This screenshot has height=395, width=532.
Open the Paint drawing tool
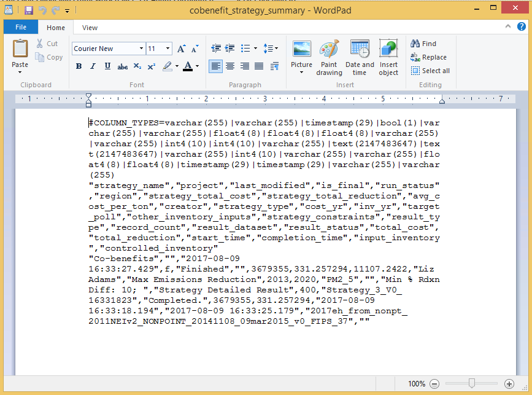(329, 57)
